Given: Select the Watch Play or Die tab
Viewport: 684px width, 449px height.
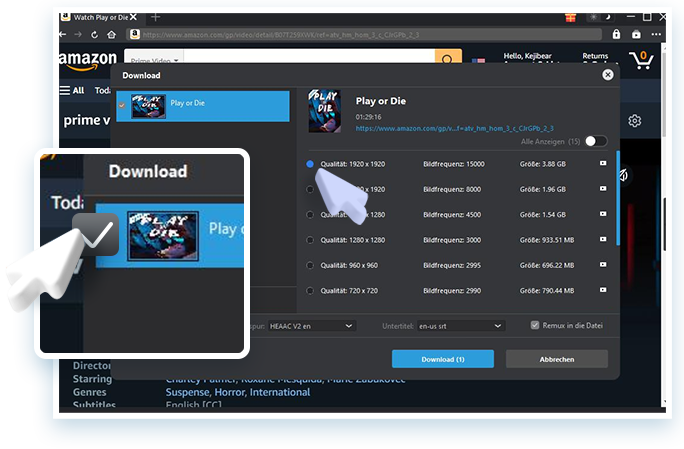Looking at the screenshot, I should [x=100, y=17].
